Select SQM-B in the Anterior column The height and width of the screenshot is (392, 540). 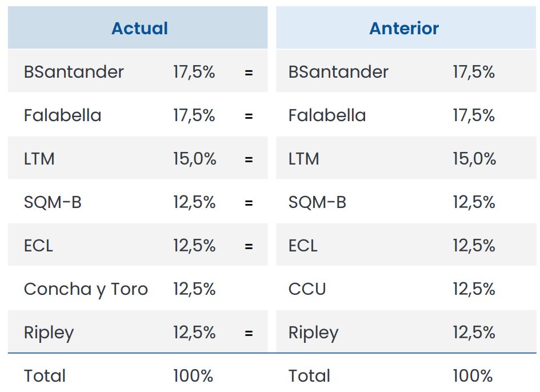pyautogui.click(x=317, y=202)
